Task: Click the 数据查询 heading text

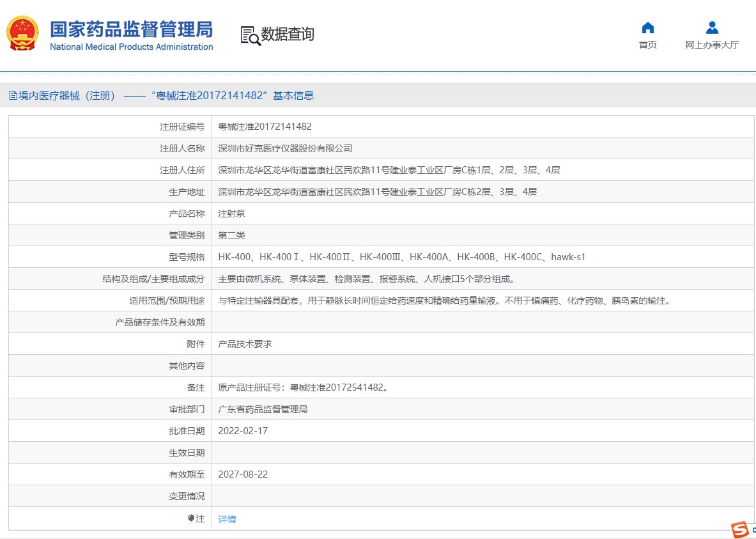Action: [x=288, y=35]
